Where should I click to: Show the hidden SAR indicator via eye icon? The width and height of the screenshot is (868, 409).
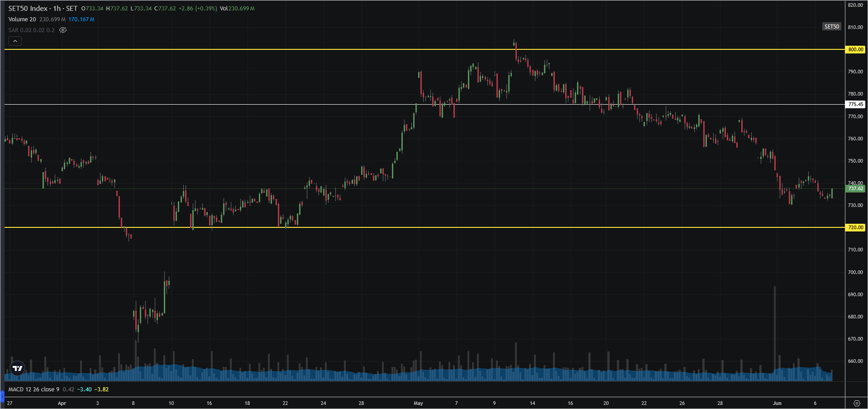63,30
